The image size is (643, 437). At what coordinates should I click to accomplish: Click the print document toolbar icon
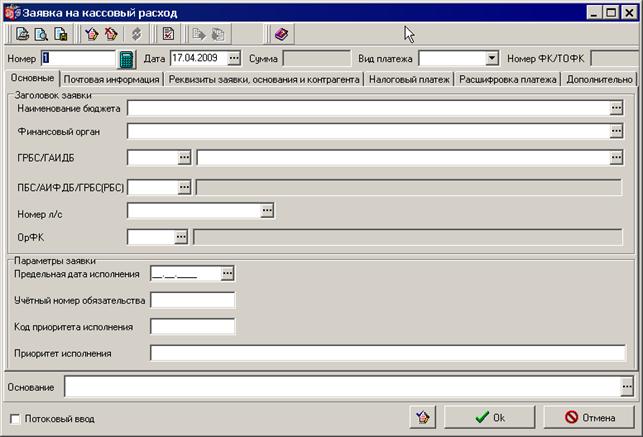(22, 34)
